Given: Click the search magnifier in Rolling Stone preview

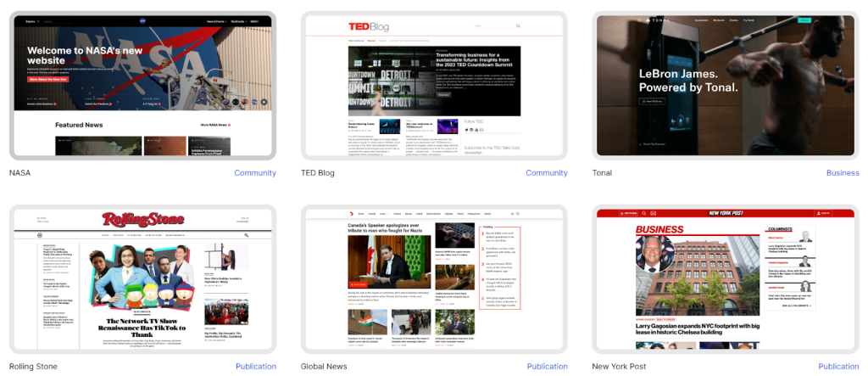Looking at the screenshot, I should click(246, 235).
